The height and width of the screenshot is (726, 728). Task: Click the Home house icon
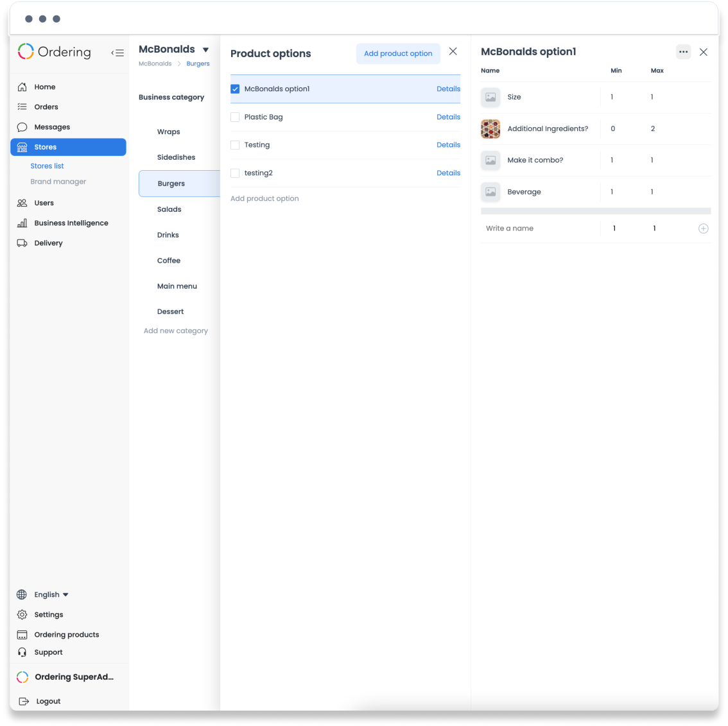[22, 87]
